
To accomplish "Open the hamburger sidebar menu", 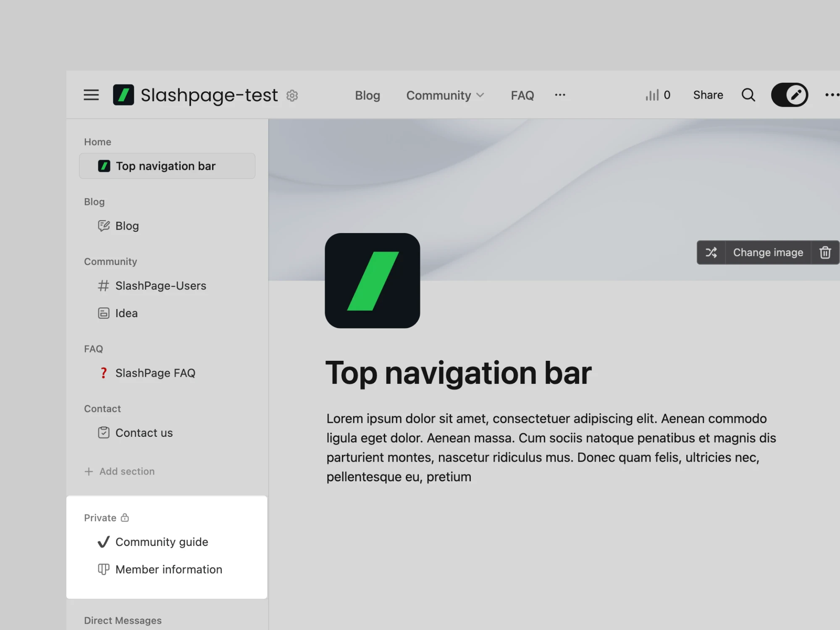I will pos(91,95).
